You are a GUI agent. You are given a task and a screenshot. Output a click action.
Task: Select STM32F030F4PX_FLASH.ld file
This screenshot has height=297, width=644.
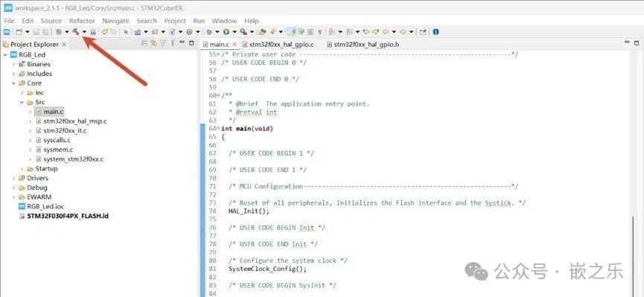[64, 216]
